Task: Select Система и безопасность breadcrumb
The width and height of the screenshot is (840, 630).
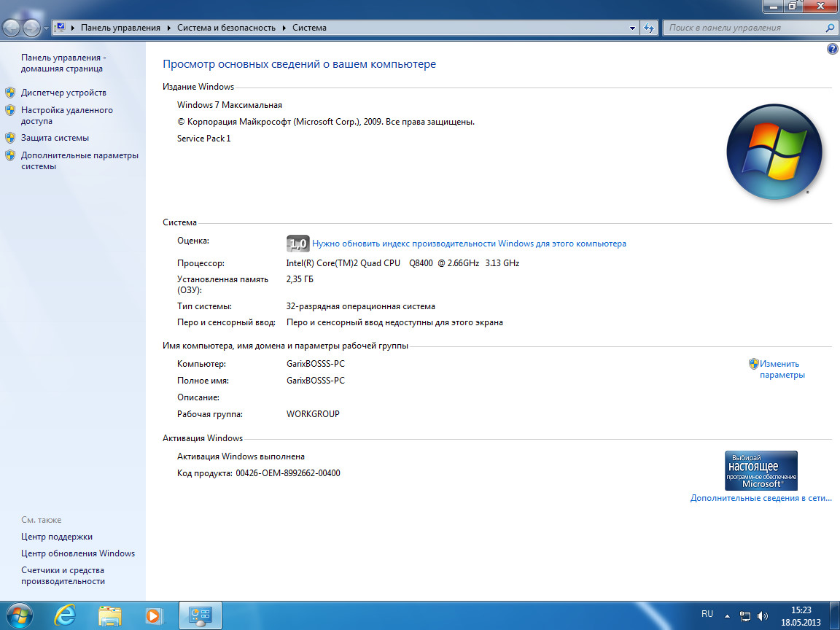Action: 226,28
